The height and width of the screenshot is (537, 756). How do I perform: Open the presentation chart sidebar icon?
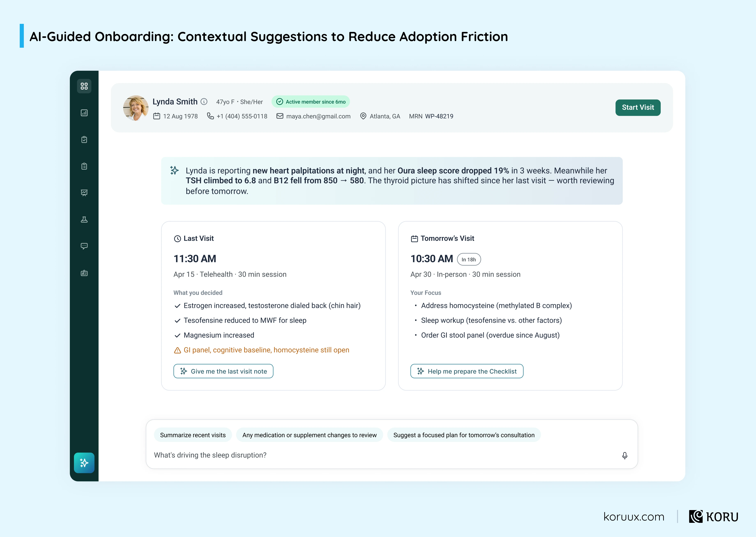click(84, 193)
